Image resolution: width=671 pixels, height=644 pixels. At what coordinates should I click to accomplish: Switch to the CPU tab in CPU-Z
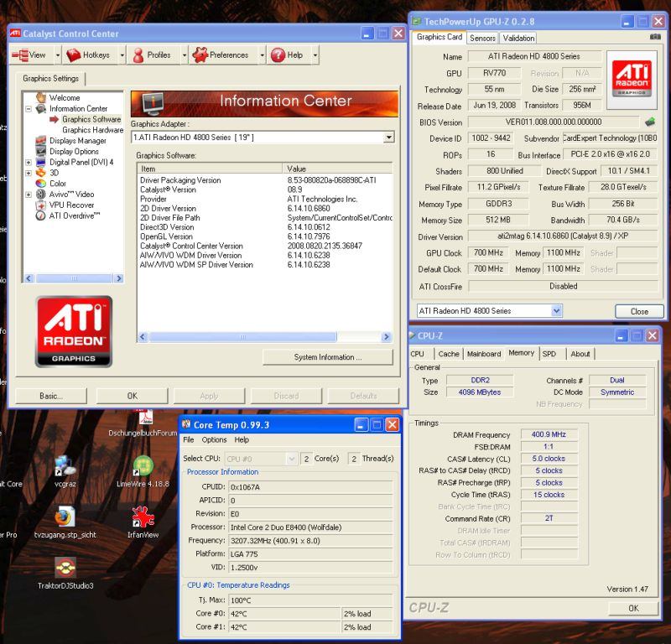[417, 354]
